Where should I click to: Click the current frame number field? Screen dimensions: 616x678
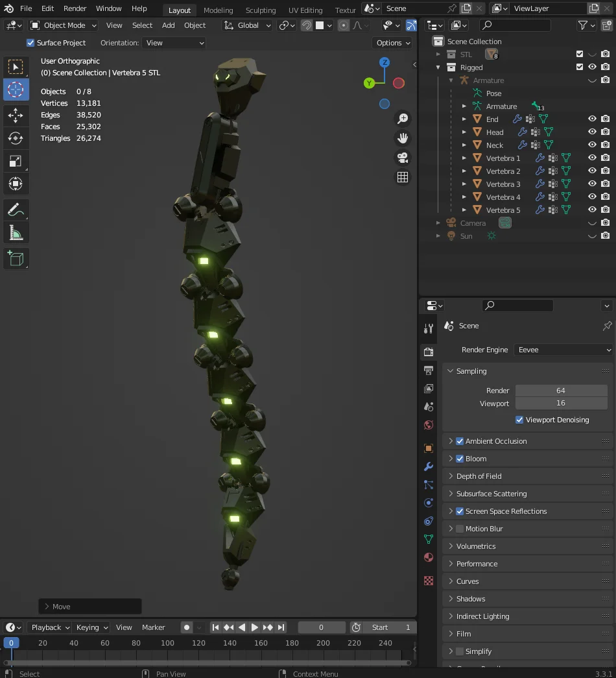click(322, 627)
